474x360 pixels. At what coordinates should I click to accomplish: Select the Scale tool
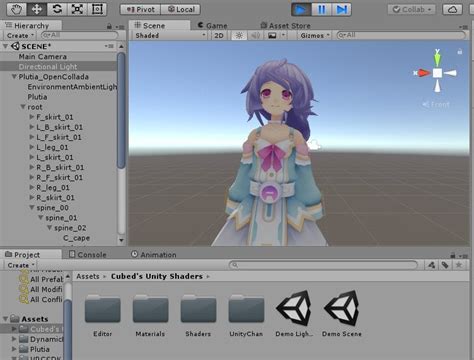click(77, 9)
